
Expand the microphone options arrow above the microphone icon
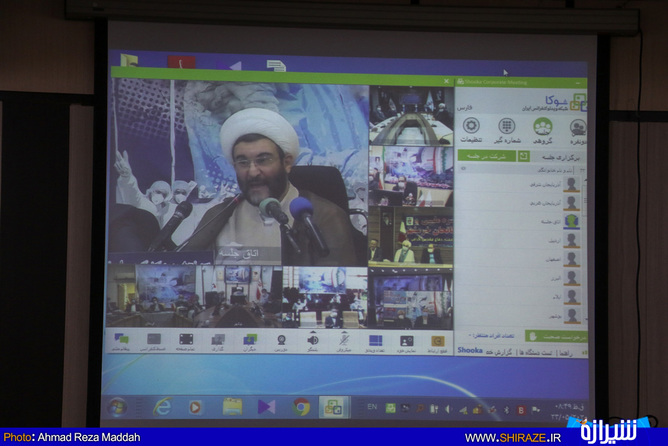(x=344, y=332)
